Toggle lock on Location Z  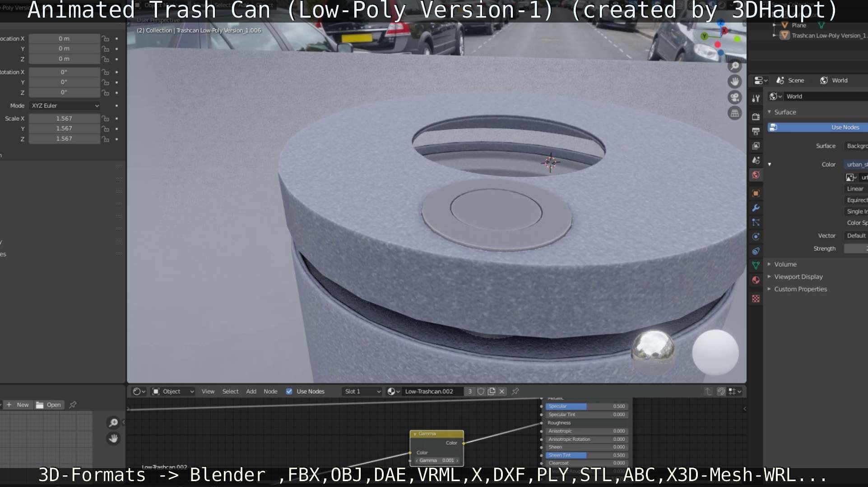pos(105,59)
